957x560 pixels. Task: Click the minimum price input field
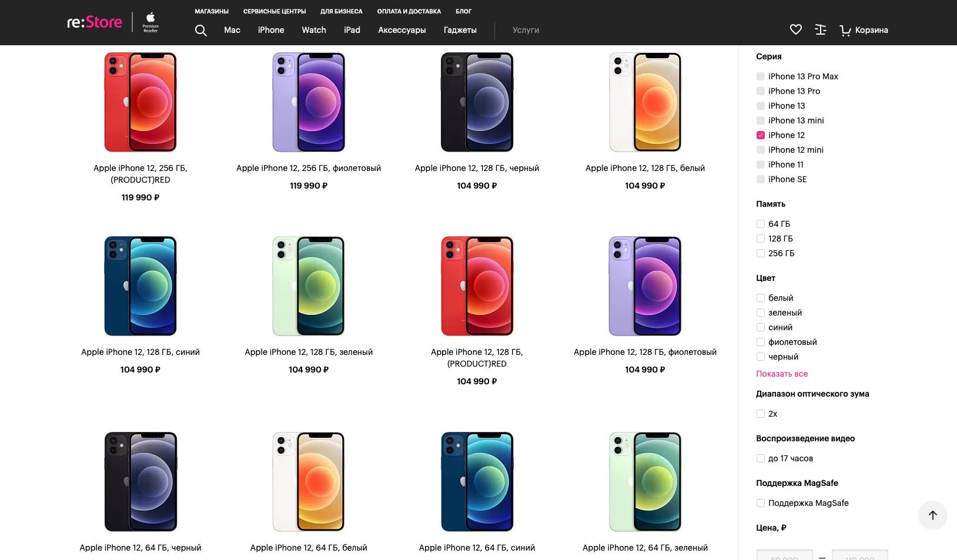pos(784,555)
